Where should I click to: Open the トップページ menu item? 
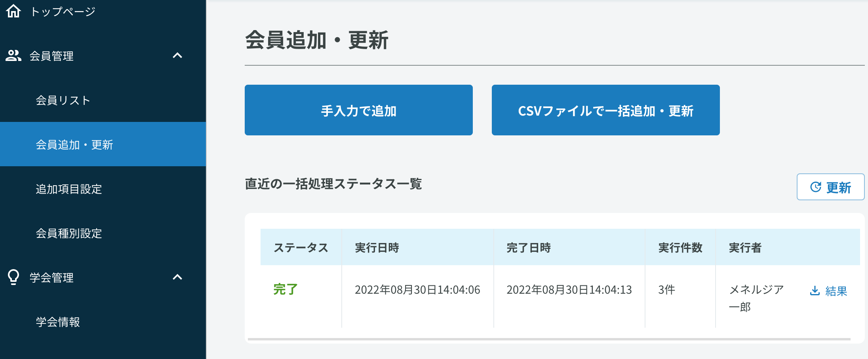[x=63, y=11]
